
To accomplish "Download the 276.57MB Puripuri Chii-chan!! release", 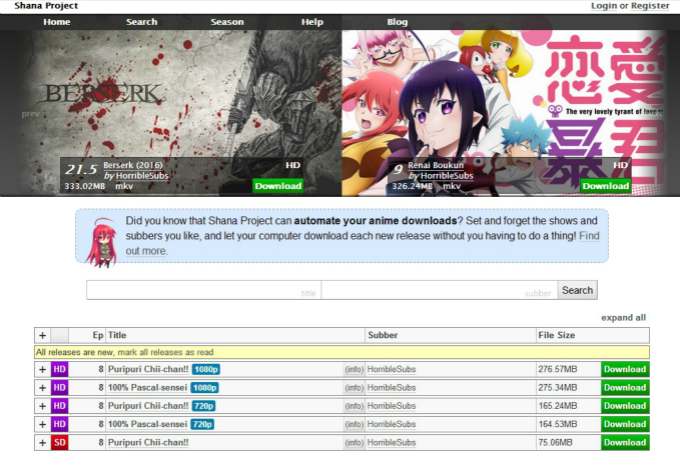I will point(625,369).
